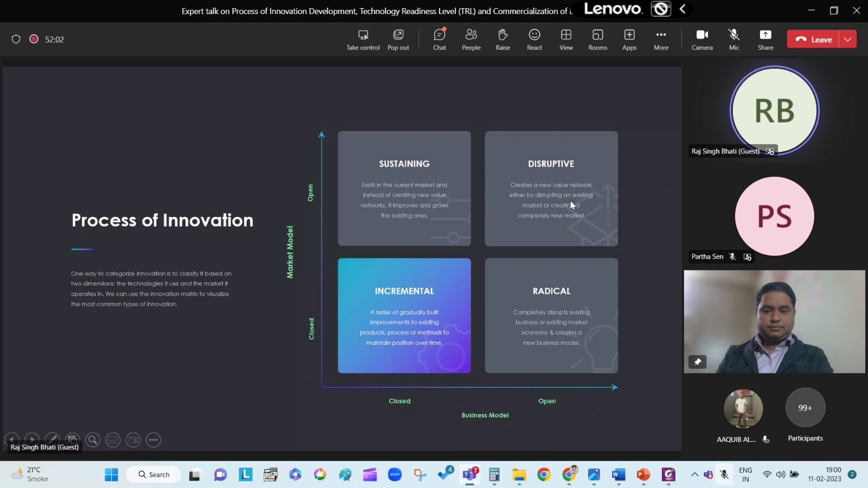Image resolution: width=868 pixels, height=488 pixels.
Task: Show 99+ more Participants
Action: coord(805,408)
